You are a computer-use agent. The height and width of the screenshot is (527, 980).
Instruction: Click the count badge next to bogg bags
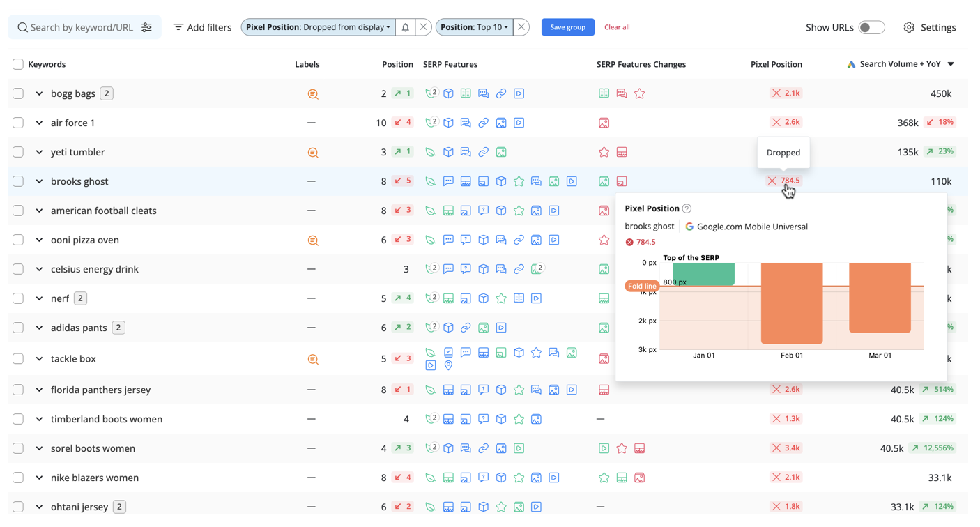106,93
